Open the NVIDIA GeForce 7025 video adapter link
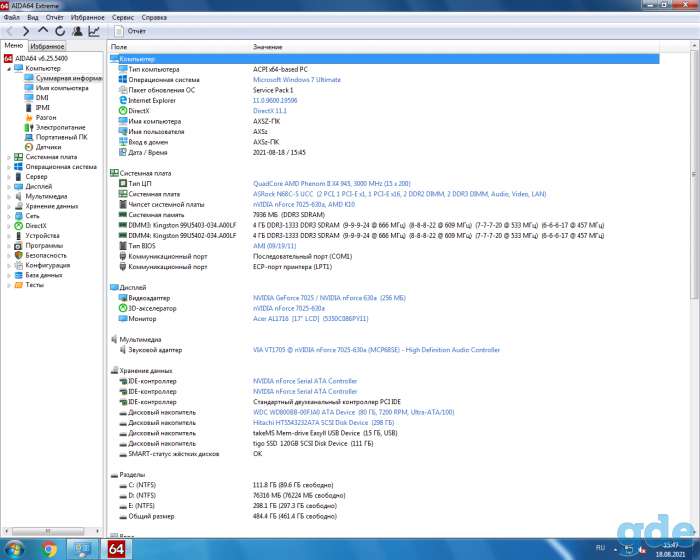This screenshot has height=560, width=700. click(329, 298)
